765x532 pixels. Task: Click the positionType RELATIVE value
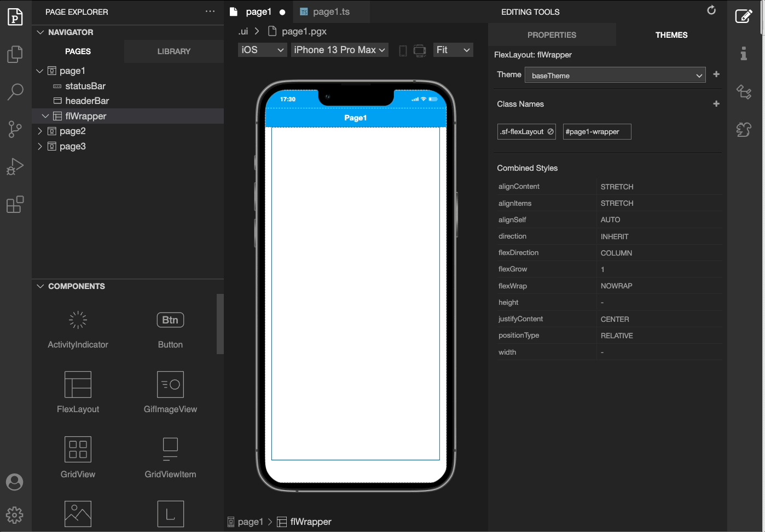[x=617, y=336]
